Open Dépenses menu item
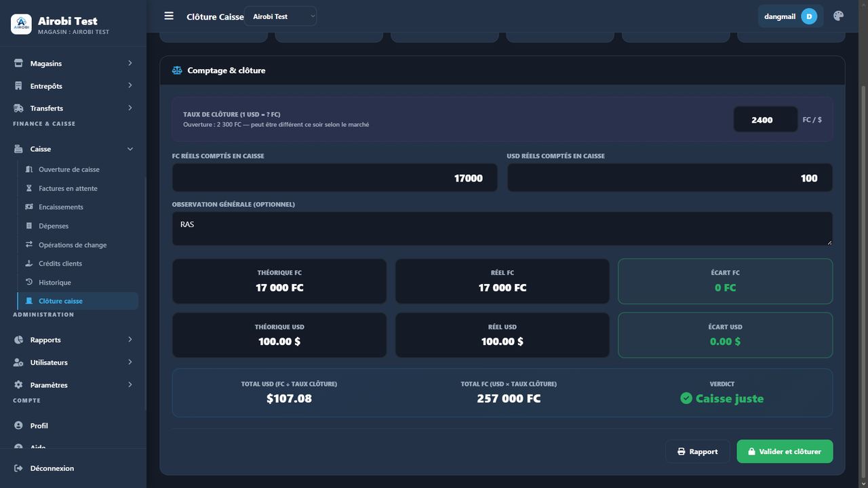Image resolution: width=868 pixels, height=488 pixels. (78, 226)
